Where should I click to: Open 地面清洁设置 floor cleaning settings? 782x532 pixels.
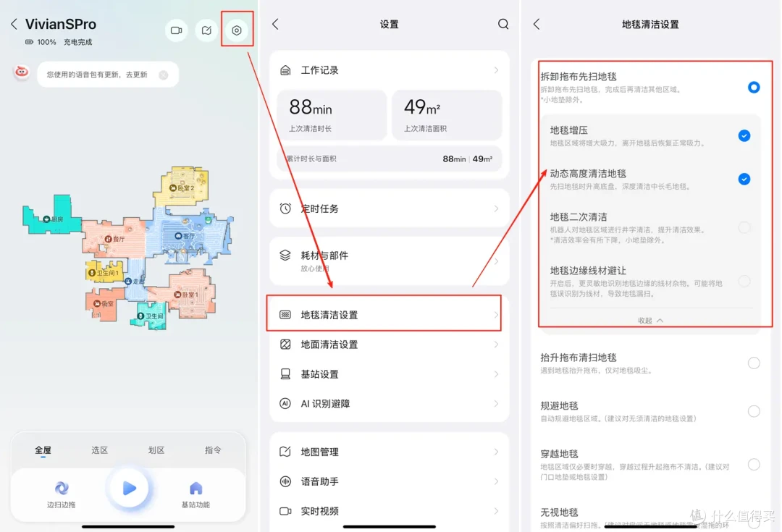tap(389, 345)
